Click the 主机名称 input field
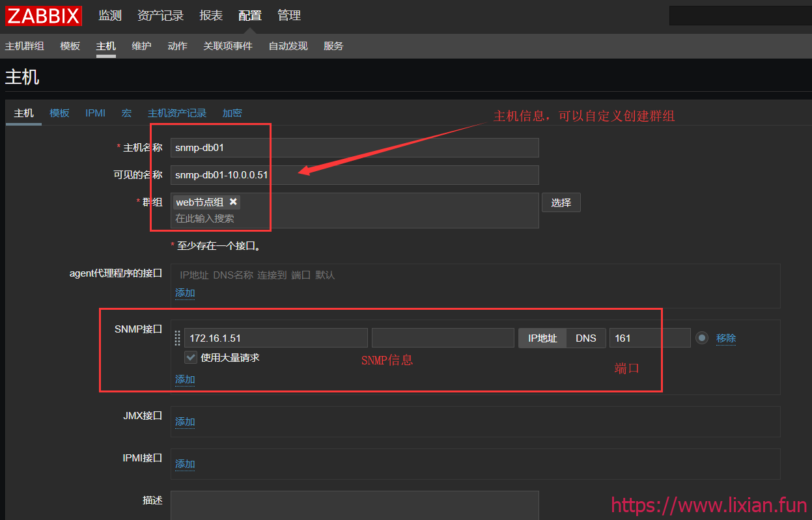The height and width of the screenshot is (520, 812). tap(354, 148)
